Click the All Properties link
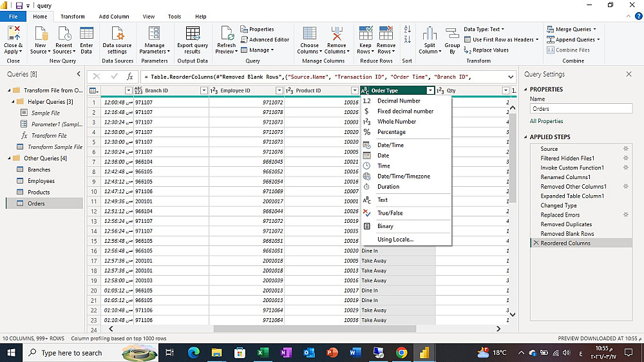 pos(546,121)
